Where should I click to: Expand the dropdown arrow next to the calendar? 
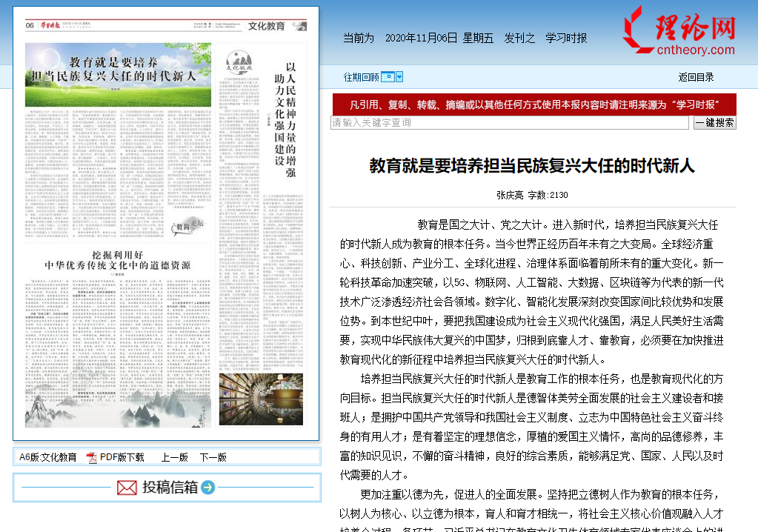[x=399, y=77]
